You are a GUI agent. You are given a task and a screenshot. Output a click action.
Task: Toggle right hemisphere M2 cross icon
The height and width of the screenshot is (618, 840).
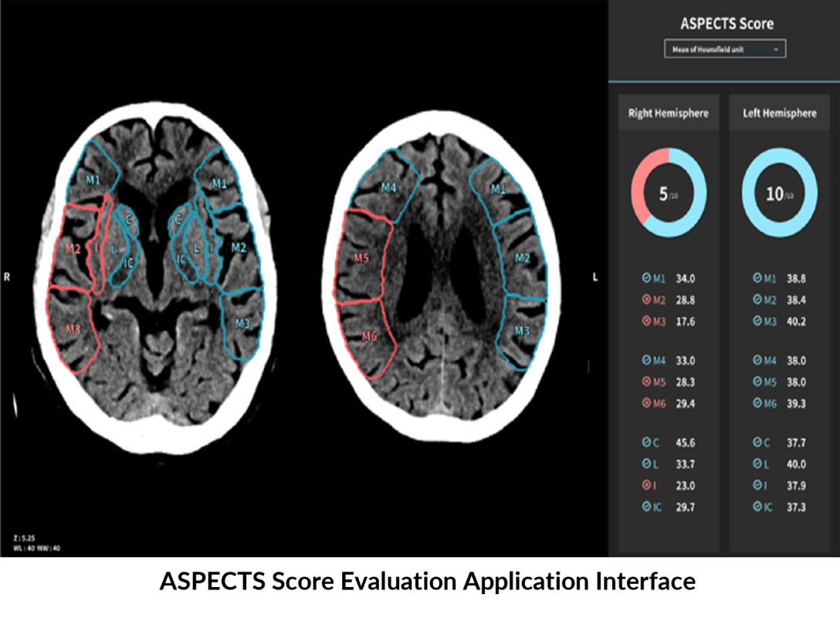[646, 300]
